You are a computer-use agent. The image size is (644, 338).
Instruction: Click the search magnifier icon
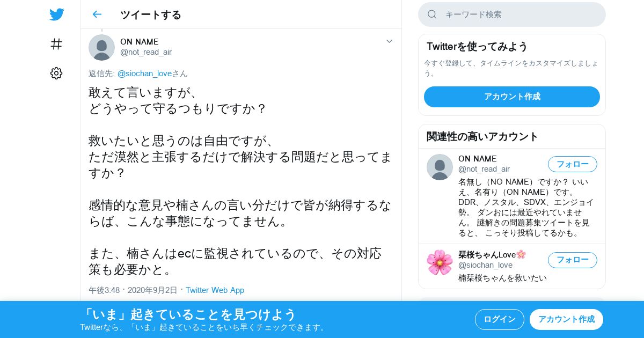(x=432, y=14)
